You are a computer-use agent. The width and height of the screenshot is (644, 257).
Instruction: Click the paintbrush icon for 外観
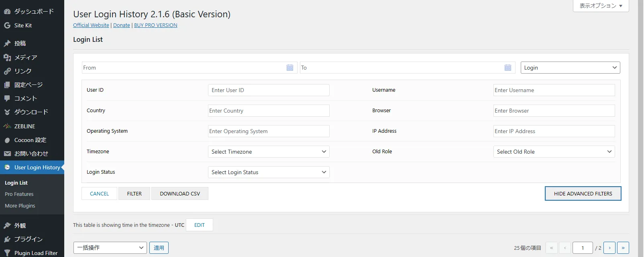pos(7,226)
